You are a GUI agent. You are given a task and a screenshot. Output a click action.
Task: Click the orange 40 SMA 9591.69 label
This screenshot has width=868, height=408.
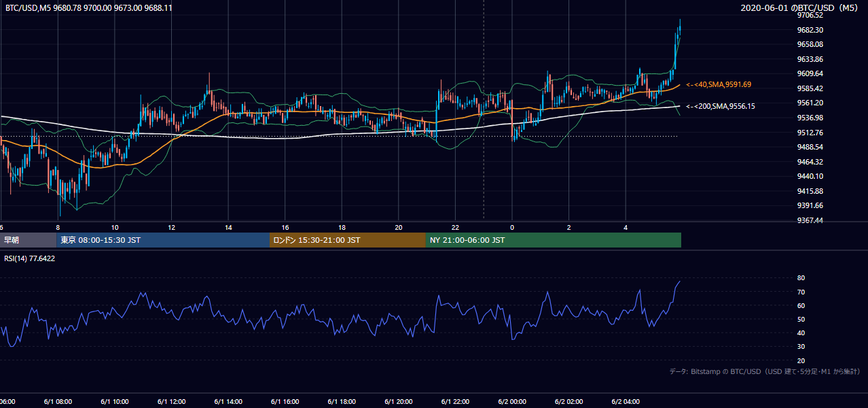click(x=719, y=84)
